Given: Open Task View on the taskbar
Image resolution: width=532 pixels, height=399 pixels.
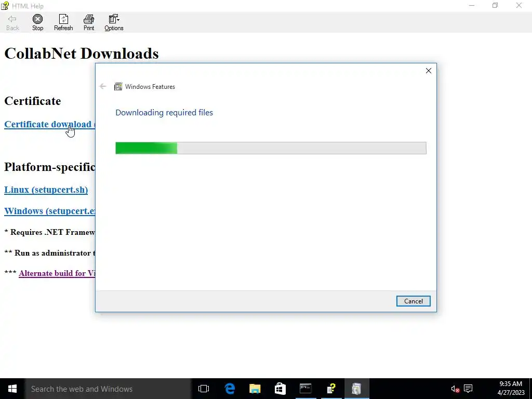Looking at the screenshot, I should tap(204, 389).
